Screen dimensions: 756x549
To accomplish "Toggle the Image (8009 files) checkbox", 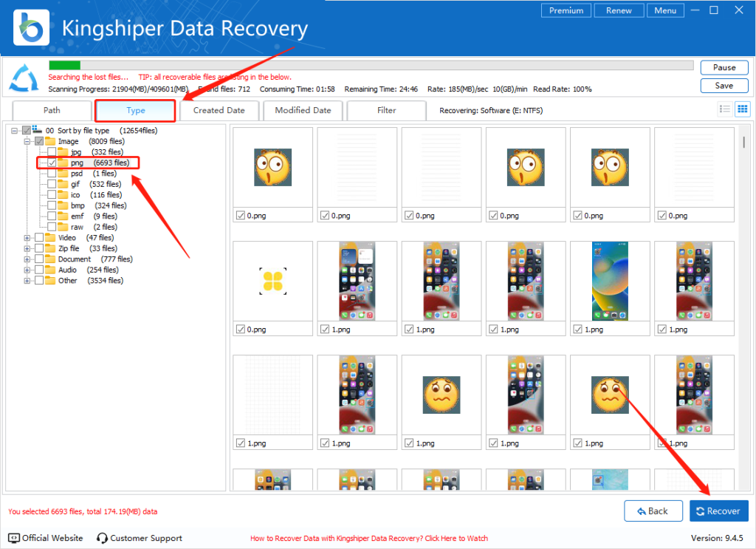I will click(39, 141).
